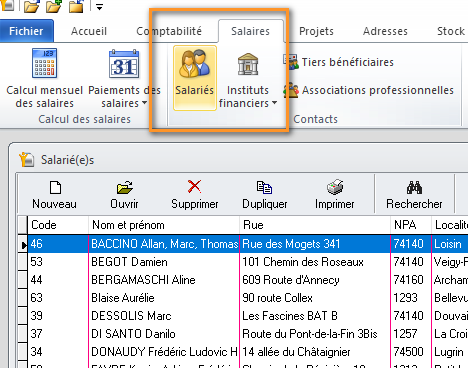The width and height of the screenshot is (468, 368).
Task: Click address cell 90 route Collex
Action: coord(315,298)
